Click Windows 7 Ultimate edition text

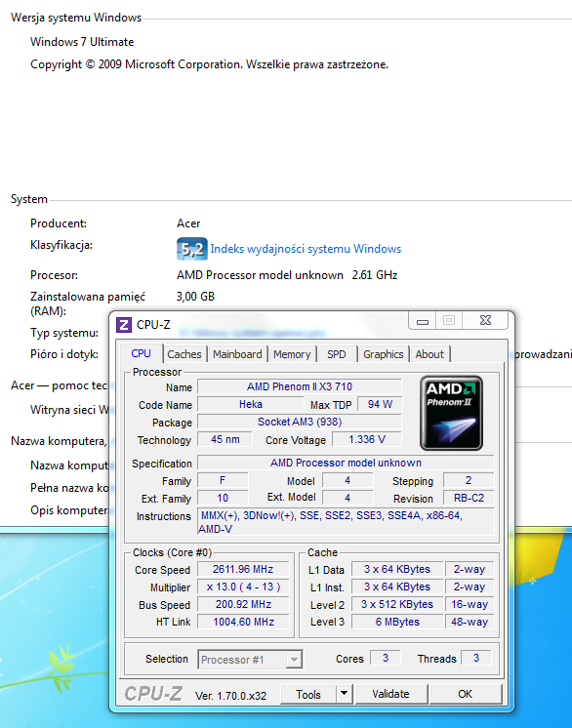[x=82, y=42]
